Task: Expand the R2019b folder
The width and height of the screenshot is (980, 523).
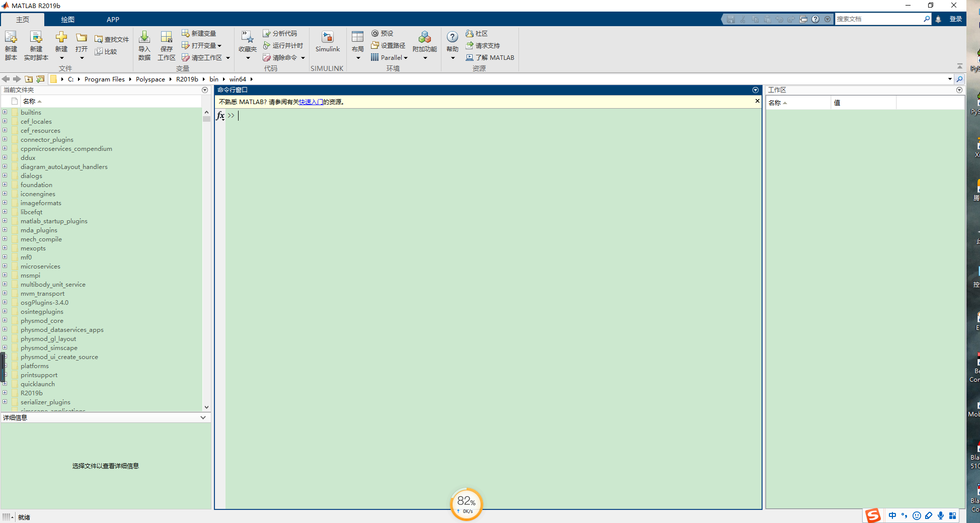Action: tap(5, 393)
